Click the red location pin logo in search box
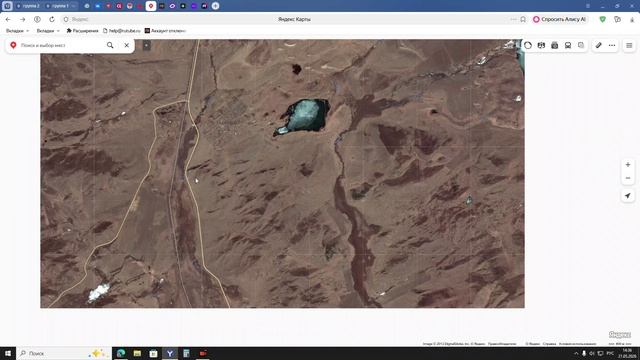The width and height of the screenshot is (640, 360). pos(13,45)
